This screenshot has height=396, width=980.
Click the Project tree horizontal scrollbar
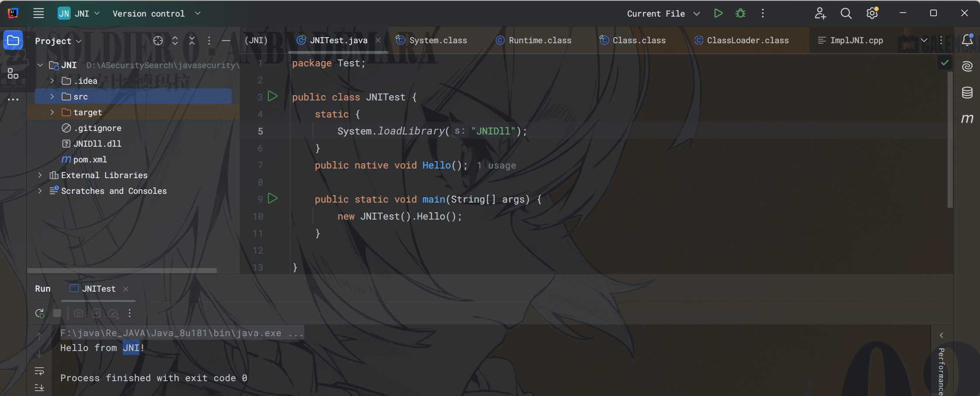click(x=122, y=271)
